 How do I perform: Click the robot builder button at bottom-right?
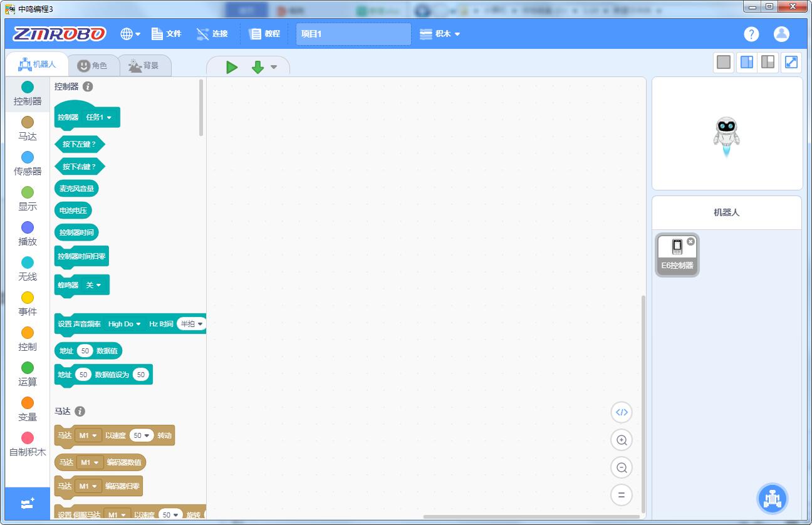[x=772, y=499]
